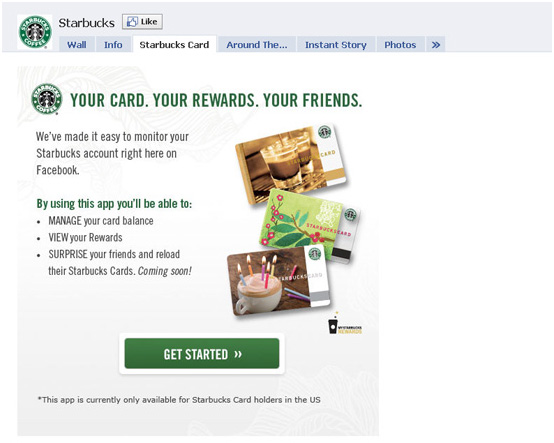Click the My Starbucks Rewards cup icon
The image size is (554, 443).
[344, 323]
